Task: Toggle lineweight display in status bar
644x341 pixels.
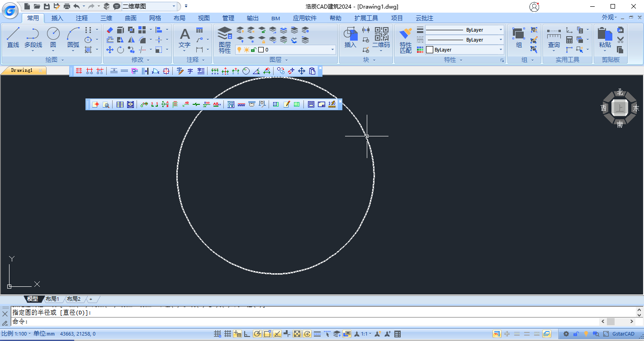Action: (317, 334)
